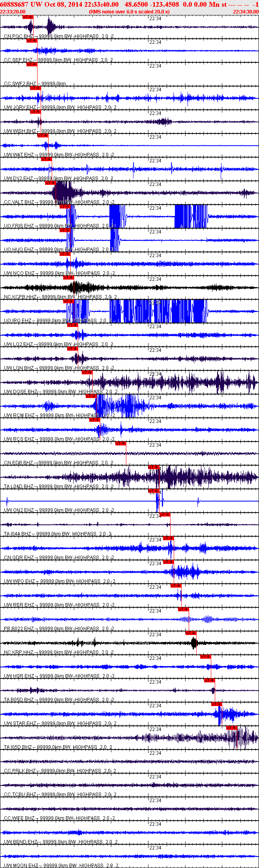This screenshot has width=259, height=868.
Task: Click the RMS noise scaling note in the header
Action: (x=129, y=12)
